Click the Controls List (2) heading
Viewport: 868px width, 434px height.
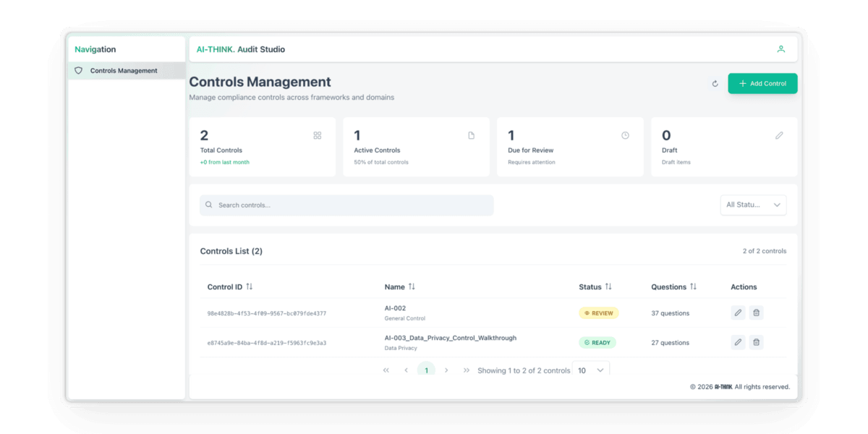pos(231,251)
